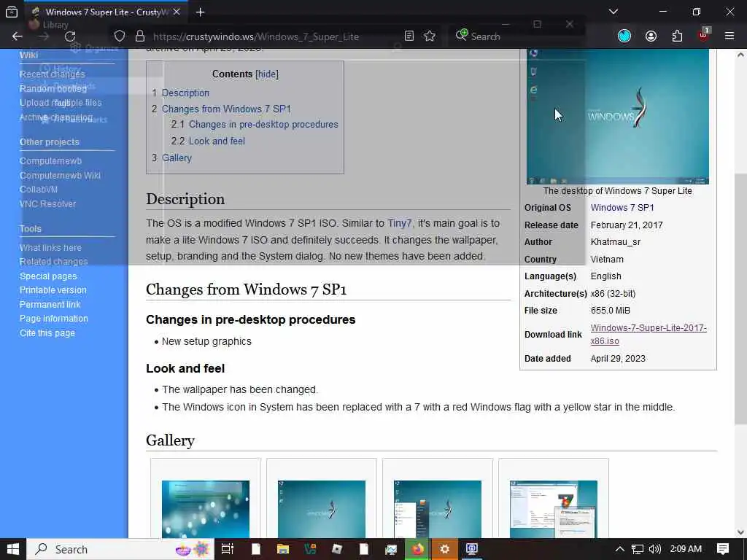
Task: Open the Tiny7 article link
Action: 400,223
